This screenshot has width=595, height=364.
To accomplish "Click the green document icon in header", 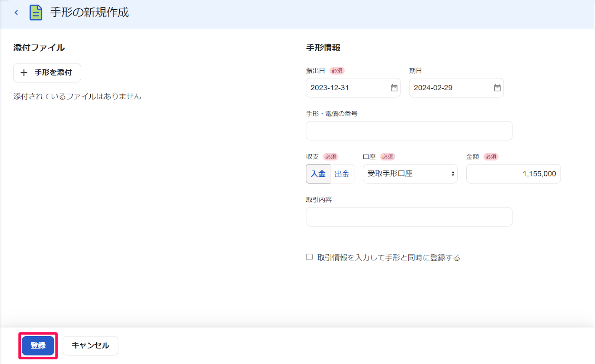I will coord(36,13).
